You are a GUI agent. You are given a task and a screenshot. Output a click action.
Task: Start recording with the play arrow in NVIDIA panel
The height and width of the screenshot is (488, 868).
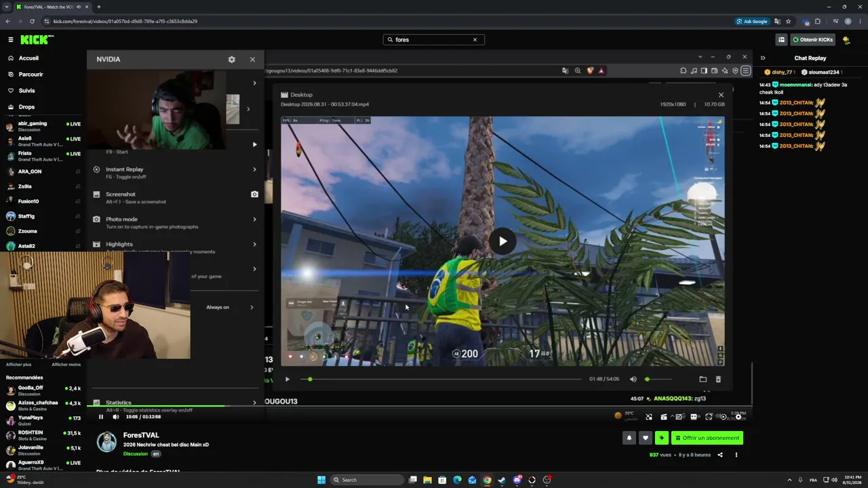point(254,144)
